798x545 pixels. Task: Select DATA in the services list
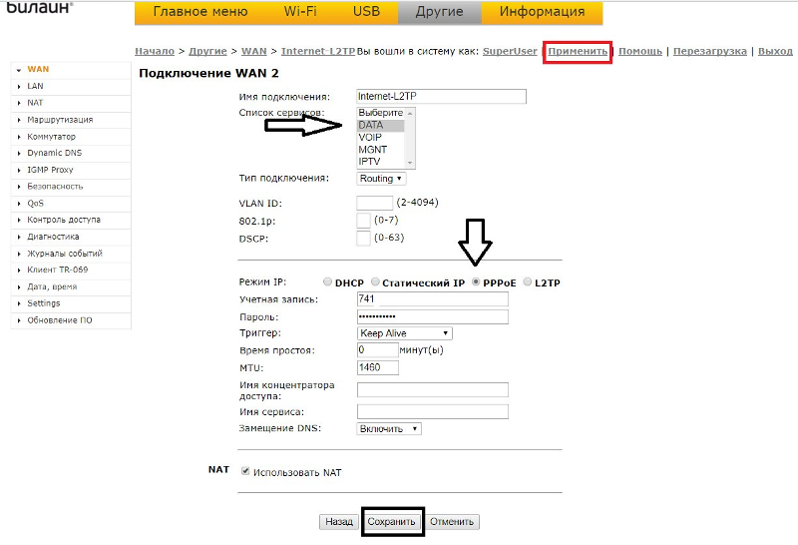(x=371, y=125)
